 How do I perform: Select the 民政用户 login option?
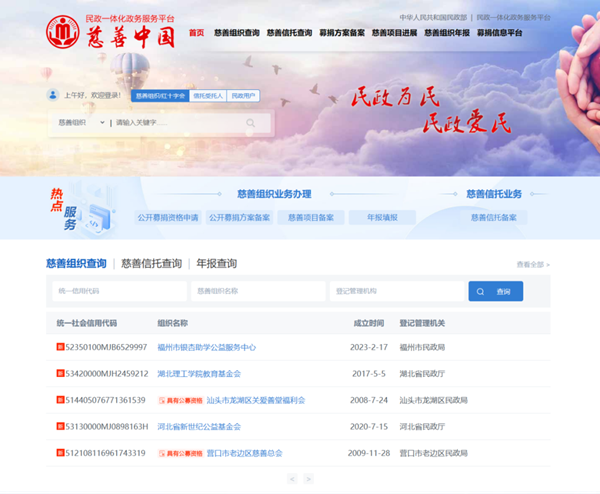coord(244,96)
